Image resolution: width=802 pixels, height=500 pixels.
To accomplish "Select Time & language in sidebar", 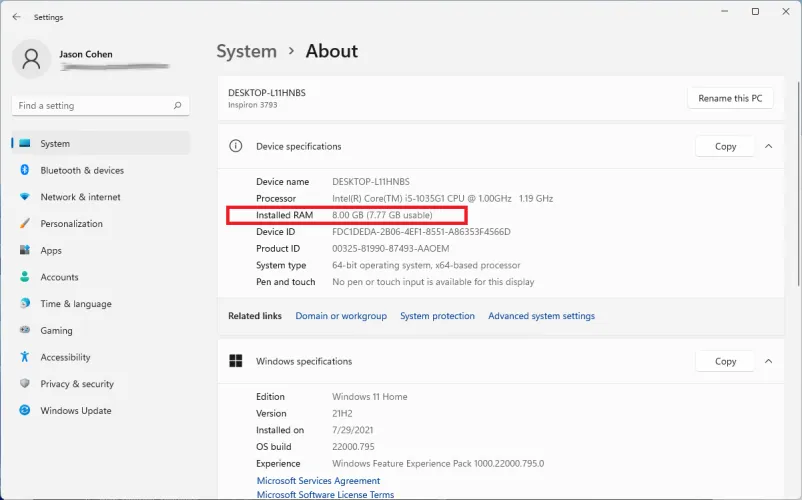I will click(76, 304).
